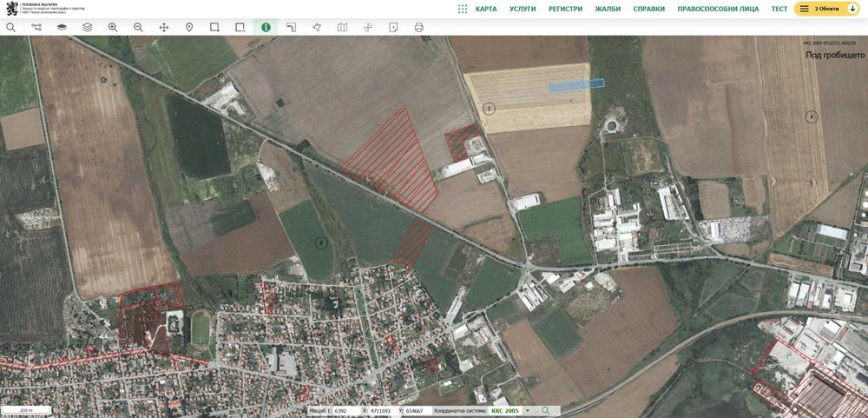Viewport: 868px width, 418px height.
Task: Select the zoom out tool
Action: [138, 27]
